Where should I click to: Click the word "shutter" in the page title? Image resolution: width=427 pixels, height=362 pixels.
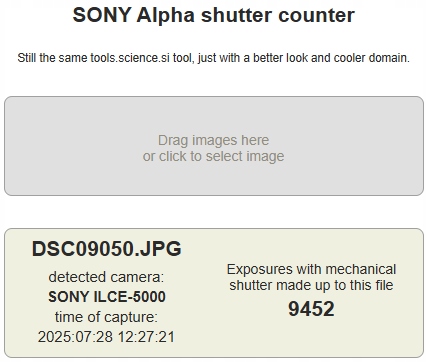236,15
